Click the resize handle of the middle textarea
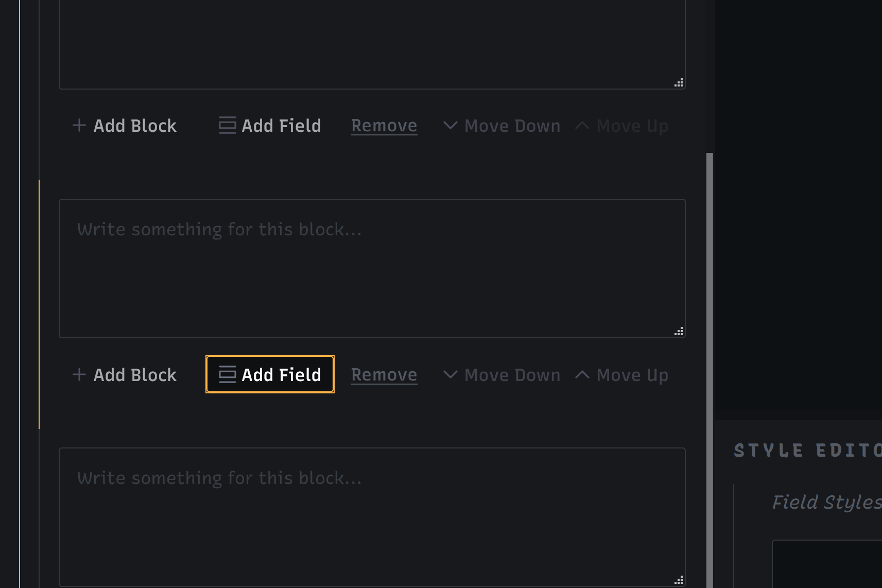The image size is (882, 588). pos(679,332)
